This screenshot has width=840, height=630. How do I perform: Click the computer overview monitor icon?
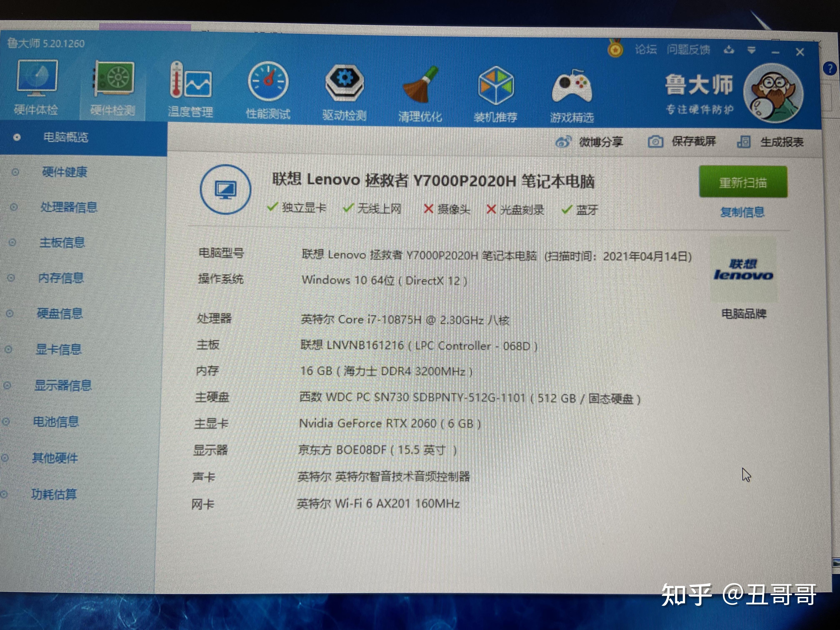pos(226,189)
